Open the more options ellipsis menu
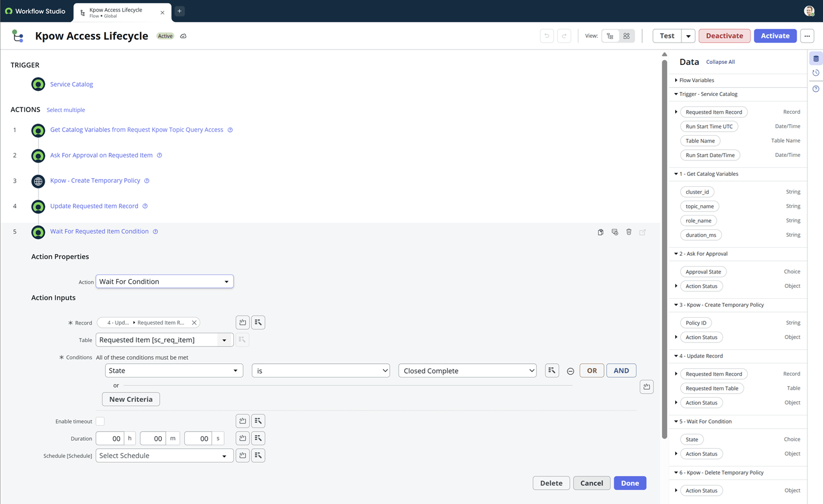Screen dimensions: 823x504 pos(807,36)
